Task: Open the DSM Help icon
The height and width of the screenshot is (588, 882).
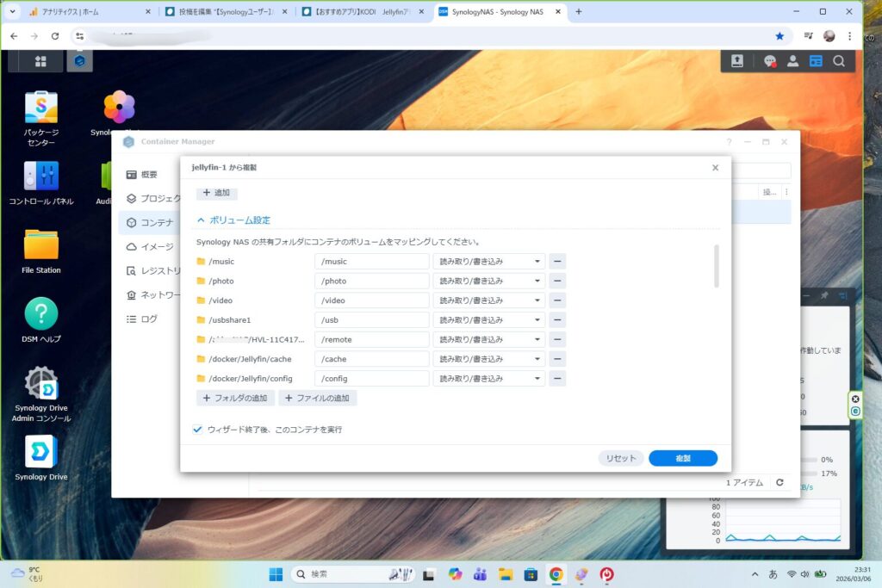Action: [x=40, y=314]
